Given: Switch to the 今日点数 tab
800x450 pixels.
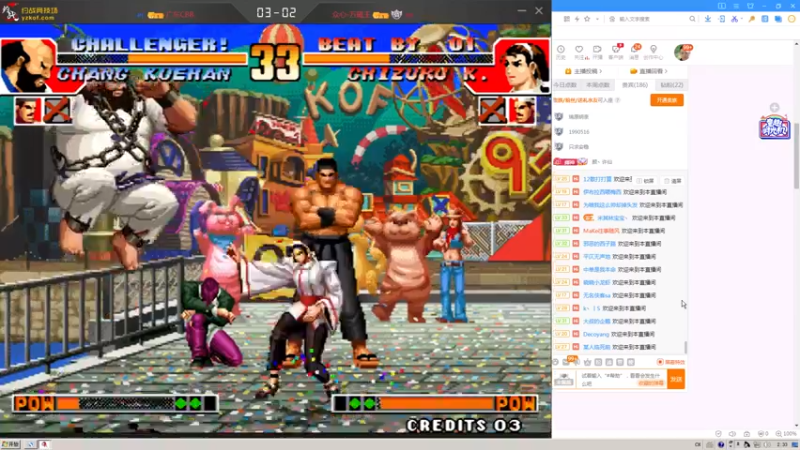Looking at the screenshot, I should click(565, 85).
